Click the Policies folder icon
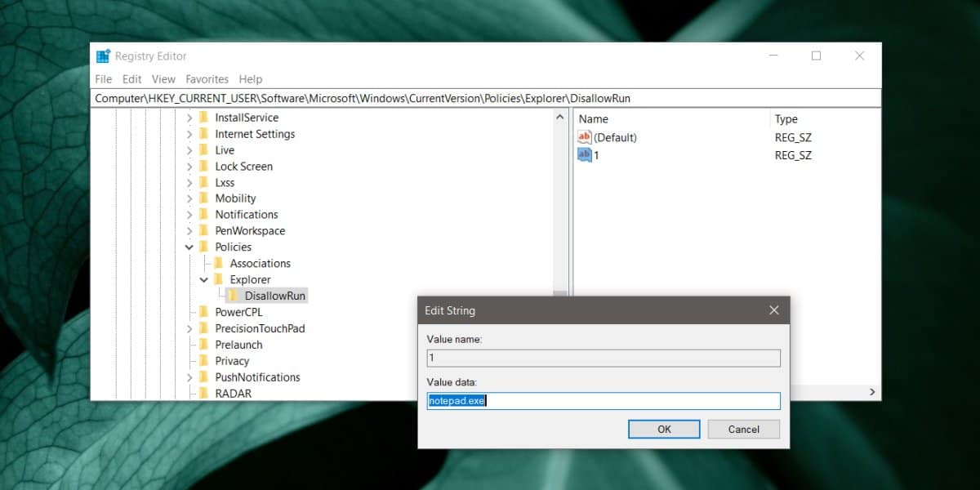980x490 pixels. [x=204, y=247]
